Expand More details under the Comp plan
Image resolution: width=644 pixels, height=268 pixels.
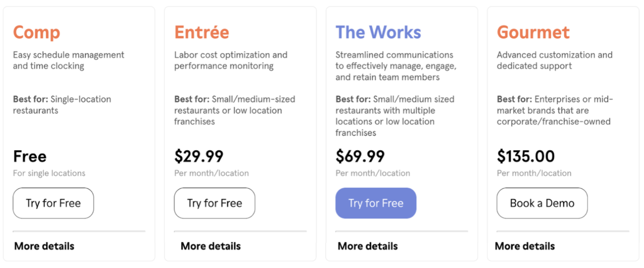[x=44, y=246]
